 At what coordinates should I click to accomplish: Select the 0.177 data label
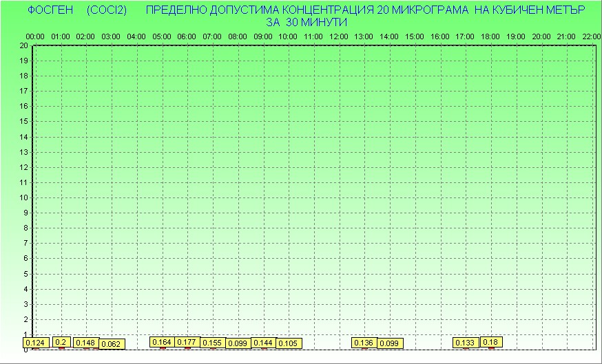[x=187, y=342]
